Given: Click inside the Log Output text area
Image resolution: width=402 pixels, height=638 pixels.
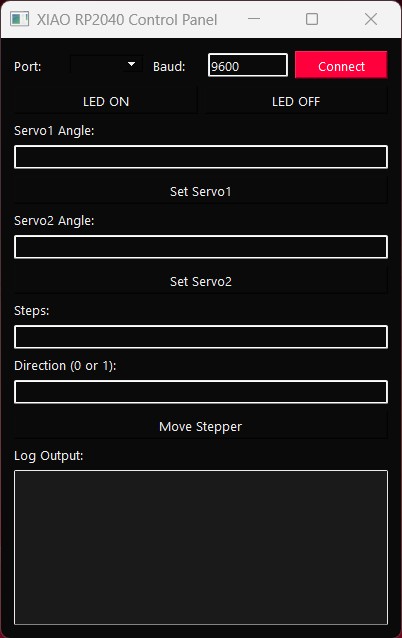Looking at the screenshot, I should pos(201,547).
